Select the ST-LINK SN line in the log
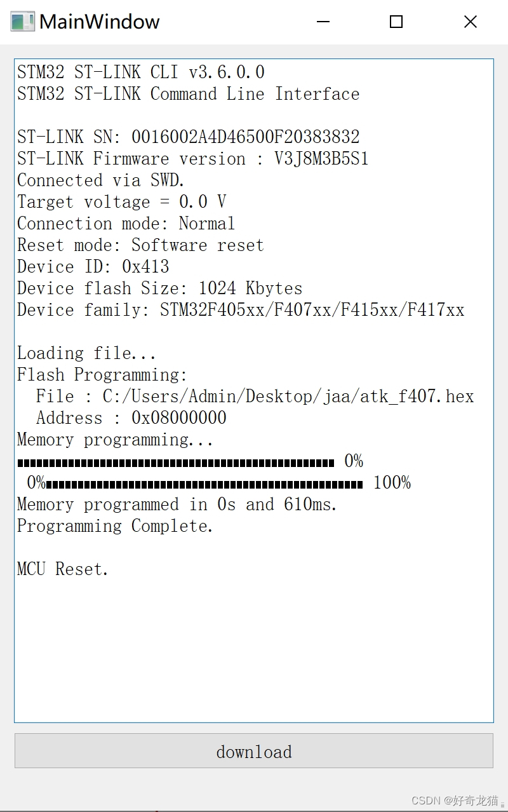 point(188,136)
